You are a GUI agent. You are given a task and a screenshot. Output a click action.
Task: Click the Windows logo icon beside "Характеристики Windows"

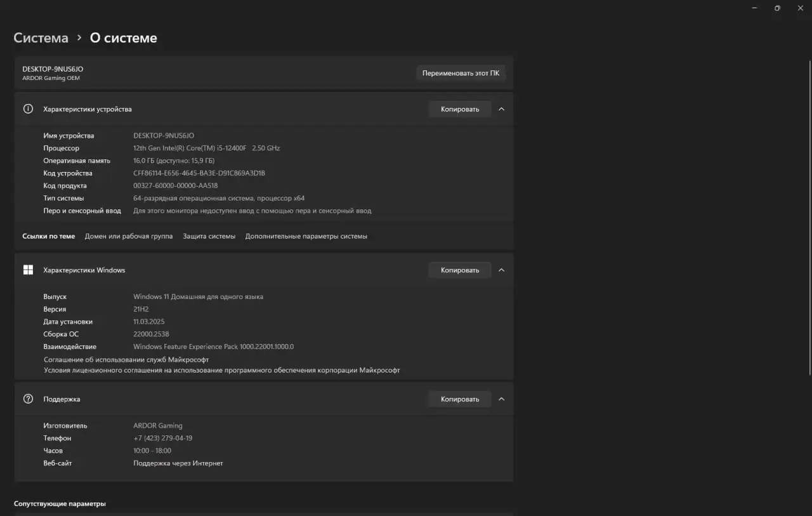(28, 270)
